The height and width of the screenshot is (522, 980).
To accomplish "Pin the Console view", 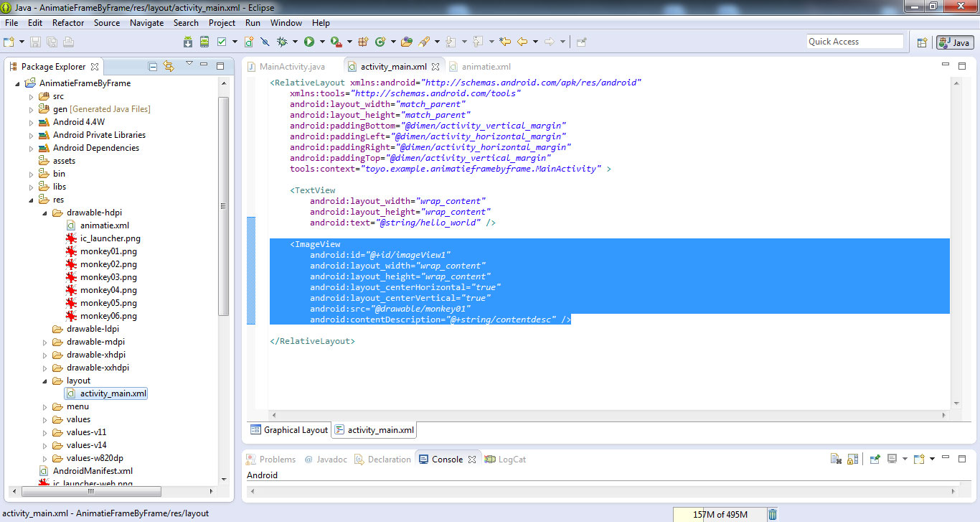I will point(874,459).
